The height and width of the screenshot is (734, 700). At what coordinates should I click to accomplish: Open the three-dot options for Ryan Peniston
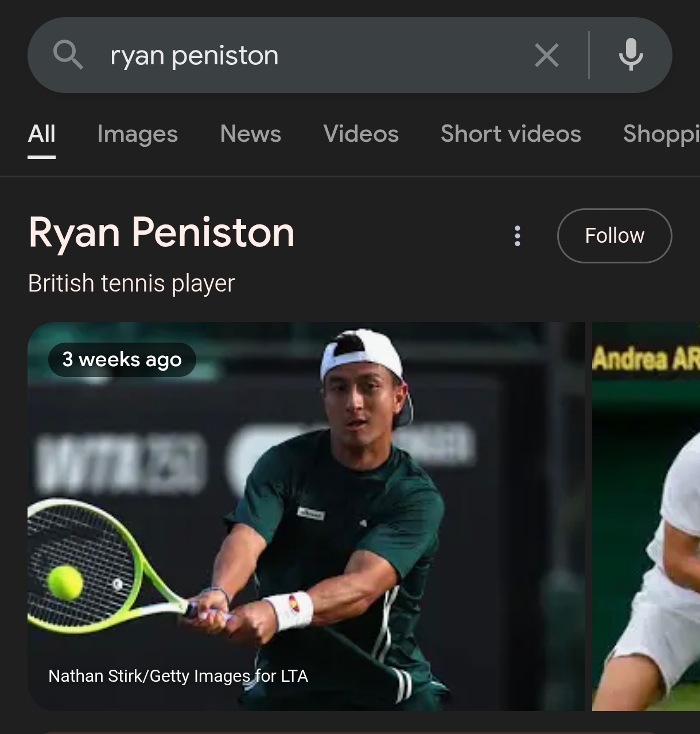click(518, 236)
